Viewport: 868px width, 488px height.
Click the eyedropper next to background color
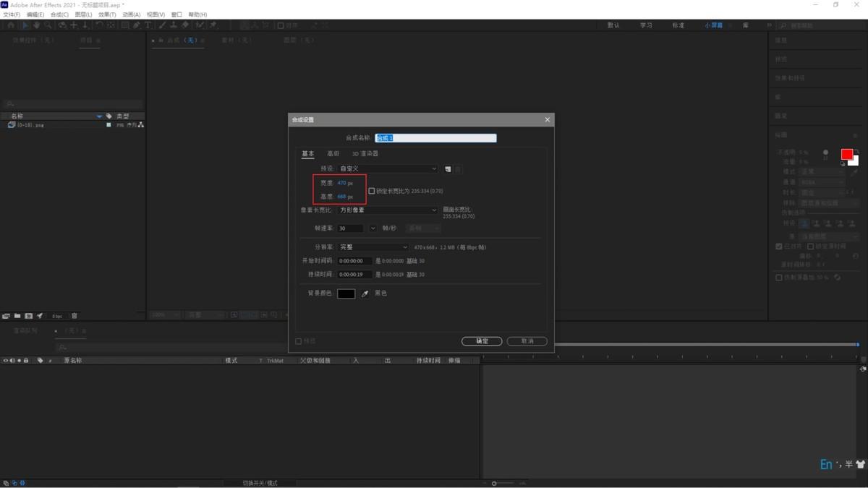[365, 294]
